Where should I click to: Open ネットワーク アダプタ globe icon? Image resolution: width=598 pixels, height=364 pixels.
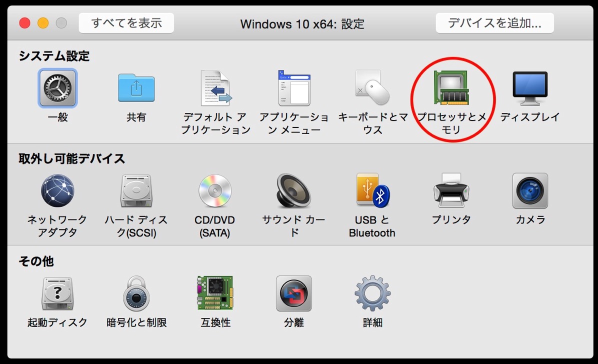(57, 191)
